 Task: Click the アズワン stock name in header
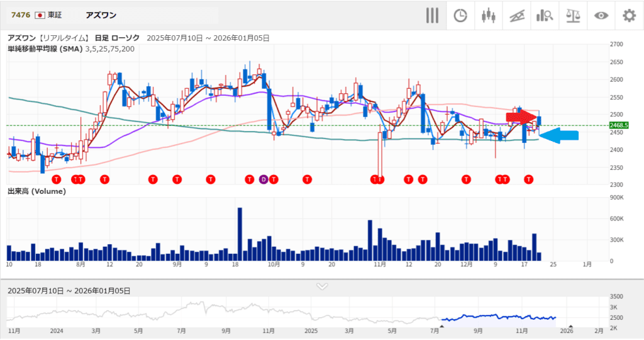(100, 15)
